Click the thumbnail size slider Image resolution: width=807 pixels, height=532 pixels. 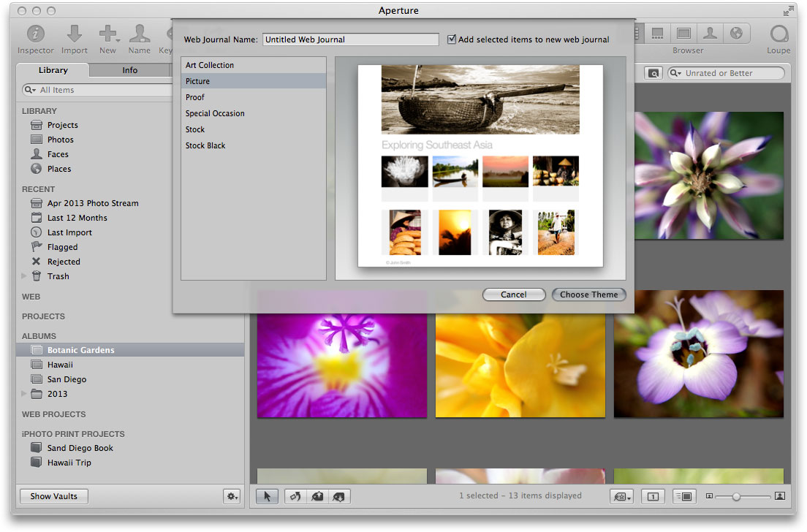tap(736, 497)
